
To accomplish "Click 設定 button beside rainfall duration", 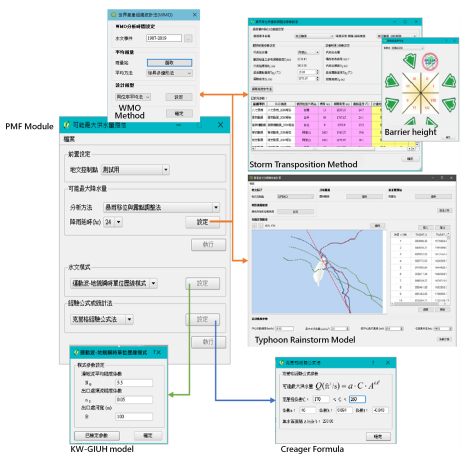I will point(202,222).
